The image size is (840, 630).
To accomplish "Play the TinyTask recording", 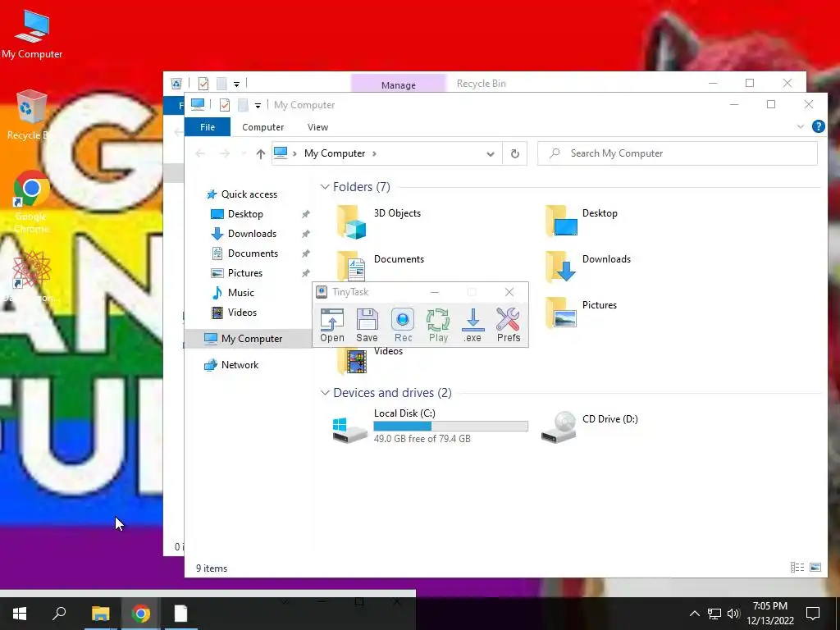I will click(x=438, y=325).
